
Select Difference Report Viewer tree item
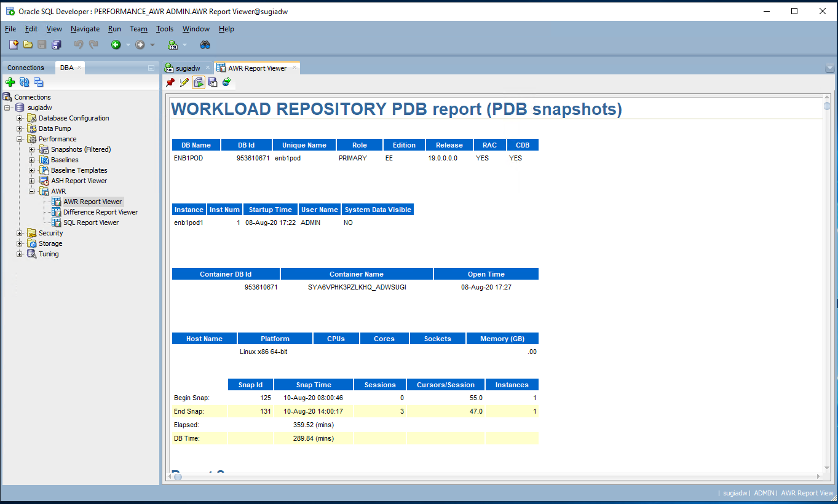click(100, 212)
